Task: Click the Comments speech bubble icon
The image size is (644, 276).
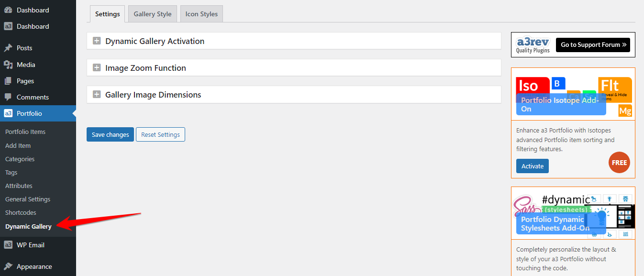Action: click(8, 97)
